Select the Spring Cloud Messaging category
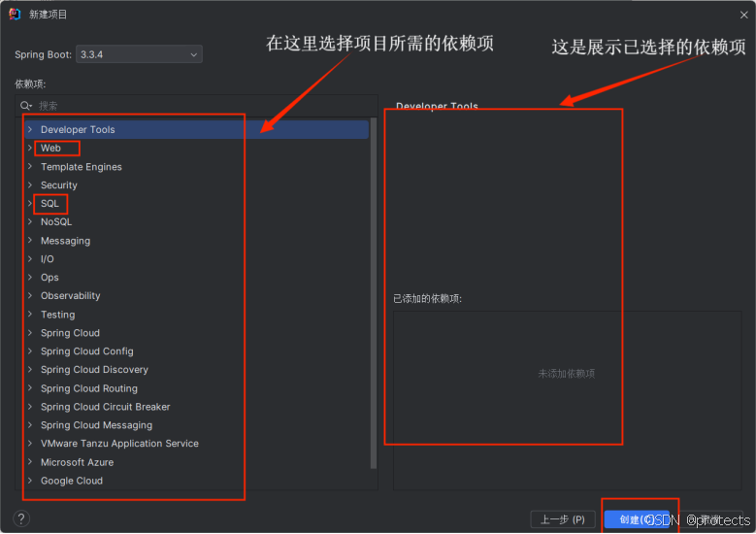 pyautogui.click(x=96, y=425)
